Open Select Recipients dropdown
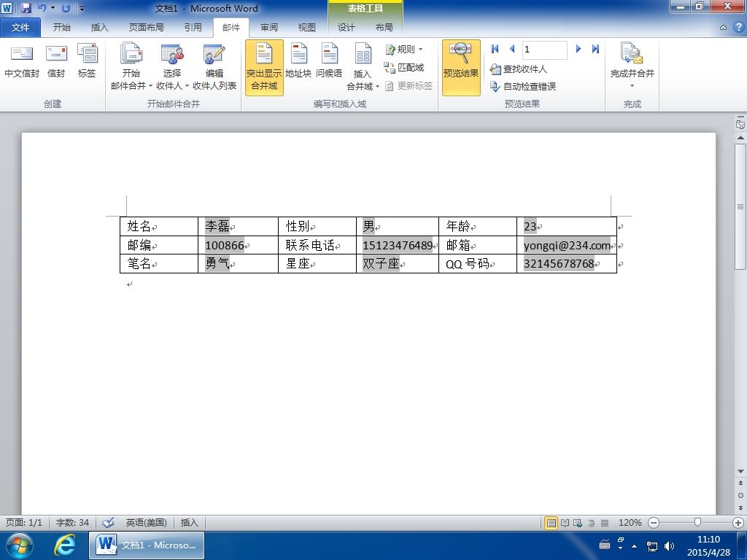This screenshot has width=747, height=560. 172,66
